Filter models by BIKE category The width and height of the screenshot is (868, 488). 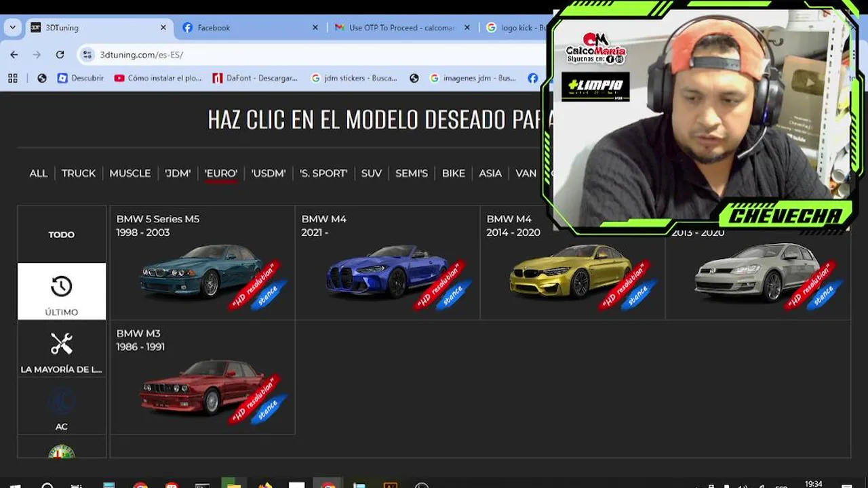454,174
